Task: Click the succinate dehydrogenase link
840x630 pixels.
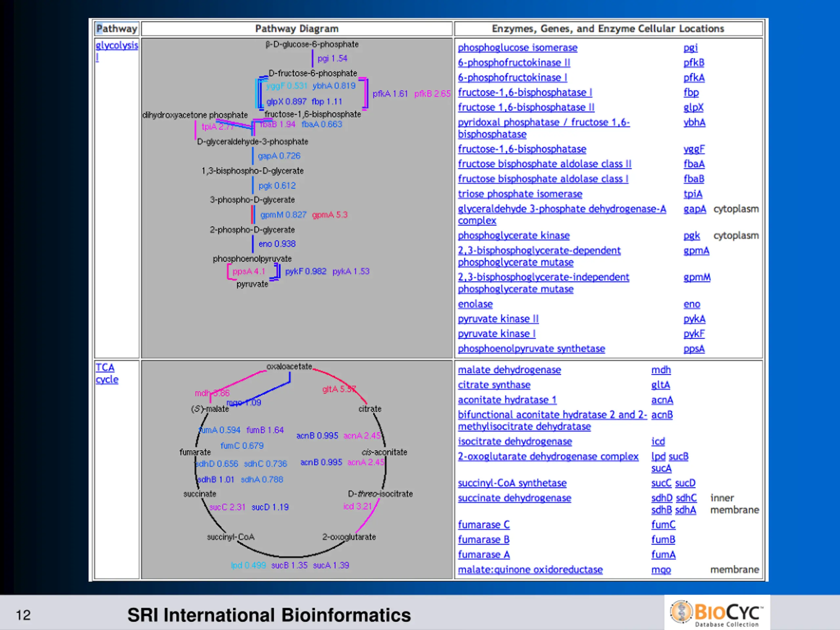Action: (514, 498)
